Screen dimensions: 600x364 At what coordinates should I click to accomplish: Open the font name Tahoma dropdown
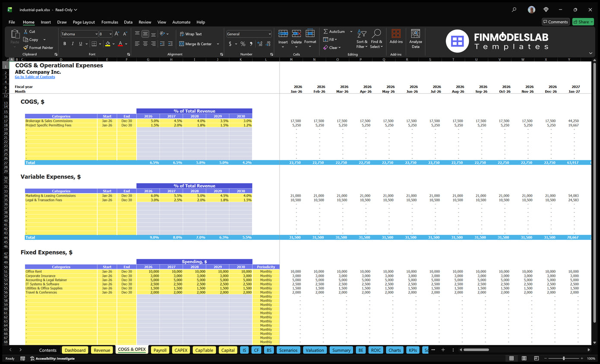tap(96, 34)
